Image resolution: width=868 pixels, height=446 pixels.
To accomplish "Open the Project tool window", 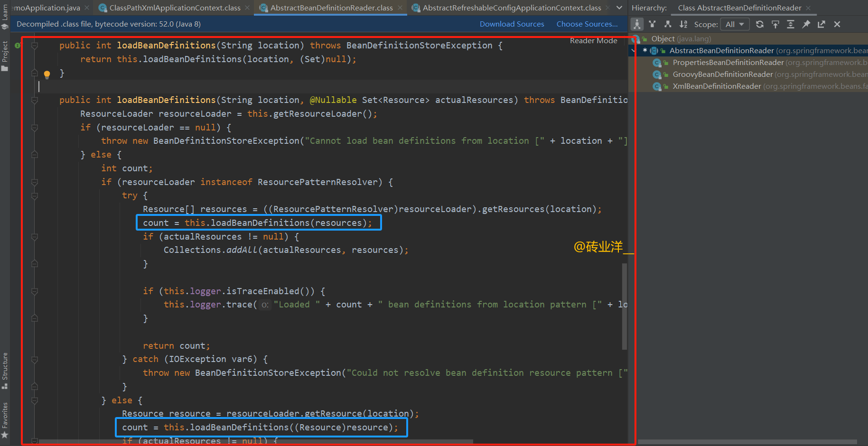I will (x=5, y=56).
